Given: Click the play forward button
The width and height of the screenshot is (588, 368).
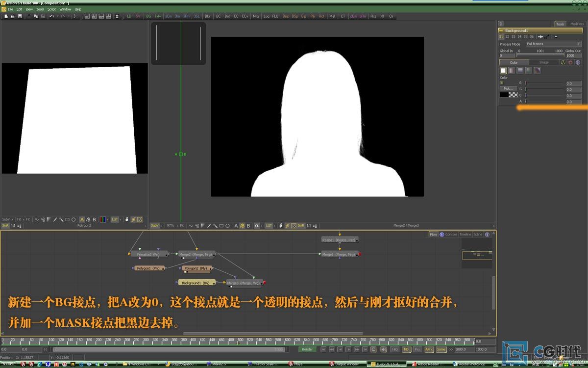Looking at the screenshot, I should point(348,349).
